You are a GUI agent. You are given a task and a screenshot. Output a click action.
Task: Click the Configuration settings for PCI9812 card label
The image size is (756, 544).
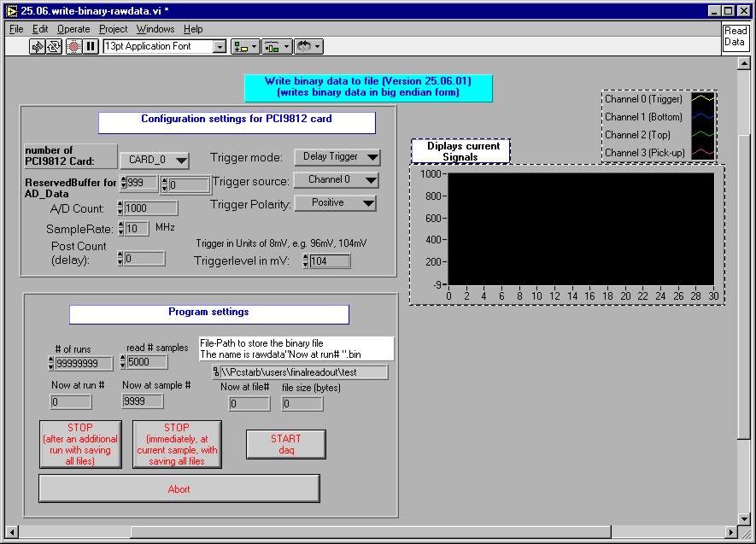point(237,122)
